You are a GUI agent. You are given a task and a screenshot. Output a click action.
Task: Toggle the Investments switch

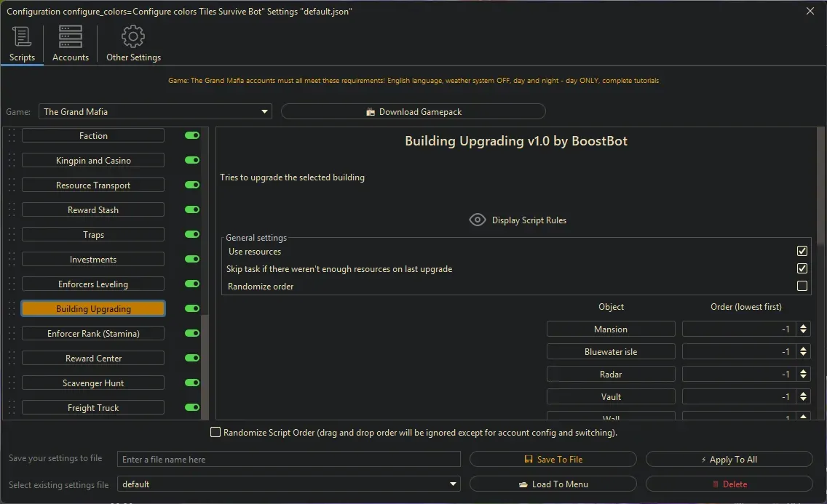[x=192, y=259]
